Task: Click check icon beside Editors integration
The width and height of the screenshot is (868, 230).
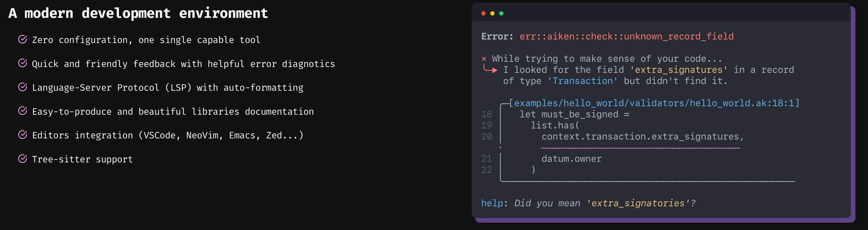Action: click(x=23, y=135)
